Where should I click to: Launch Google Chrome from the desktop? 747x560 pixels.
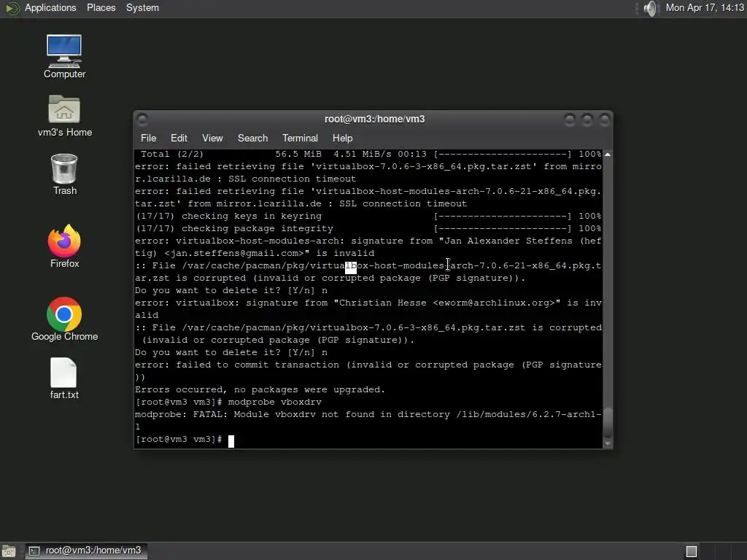[x=64, y=319]
